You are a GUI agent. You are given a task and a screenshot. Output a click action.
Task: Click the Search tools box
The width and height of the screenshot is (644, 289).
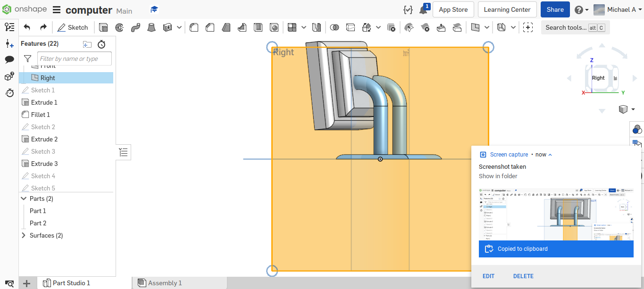click(576, 27)
